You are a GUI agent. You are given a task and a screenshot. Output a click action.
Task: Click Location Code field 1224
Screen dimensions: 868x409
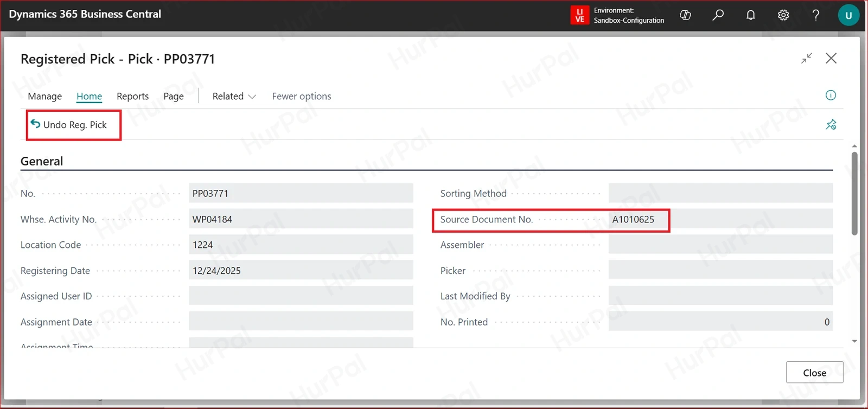pyautogui.click(x=301, y=245)
